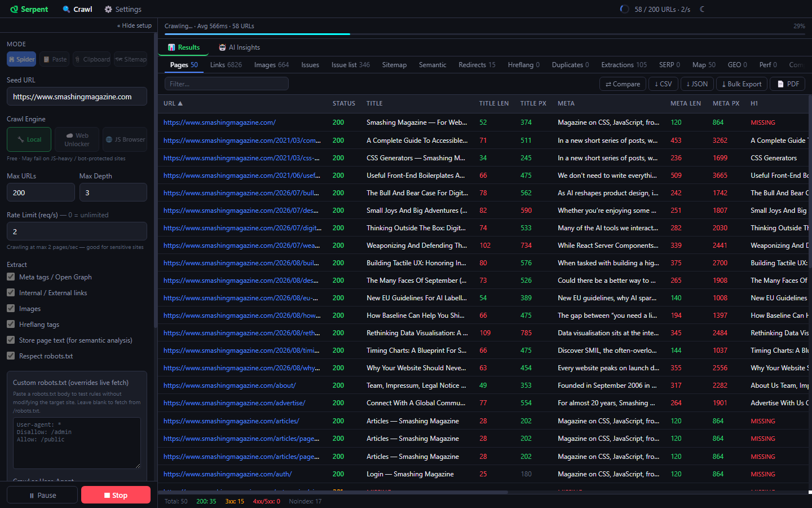Click the Filter search box
The image size is (812, 508).
(227, 84)
